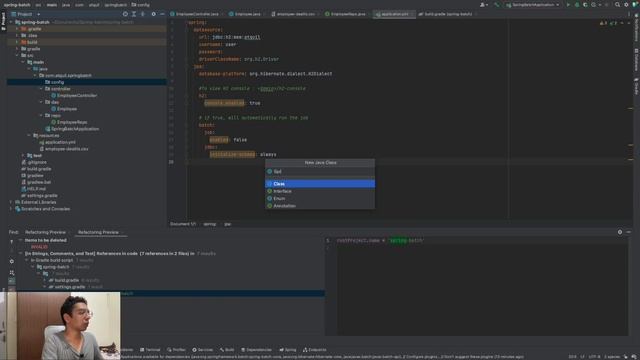The image size is (640, 360).
Task: Click the user account icon in toolbar
Action: pyautogui.click(x=483, y=5)
